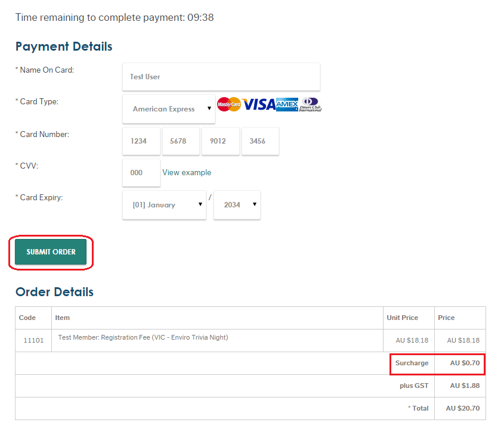Click the AMEX card logo
504x435 pixels.
[287, 104]
